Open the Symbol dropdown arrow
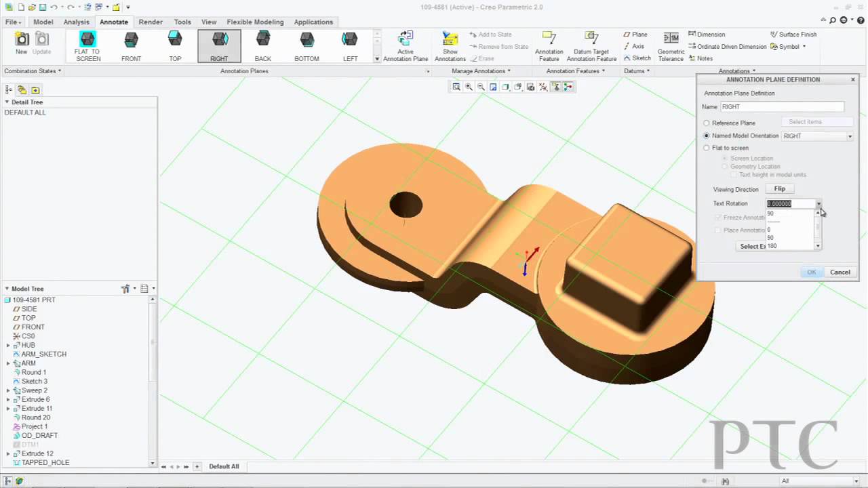Image resolution: width=868 pixels, height=488 pixels. coord(804,47)
